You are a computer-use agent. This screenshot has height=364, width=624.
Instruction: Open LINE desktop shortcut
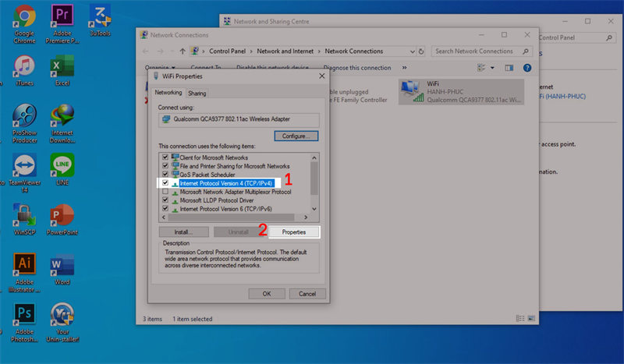pyautogui.click(x=62, y=170)
